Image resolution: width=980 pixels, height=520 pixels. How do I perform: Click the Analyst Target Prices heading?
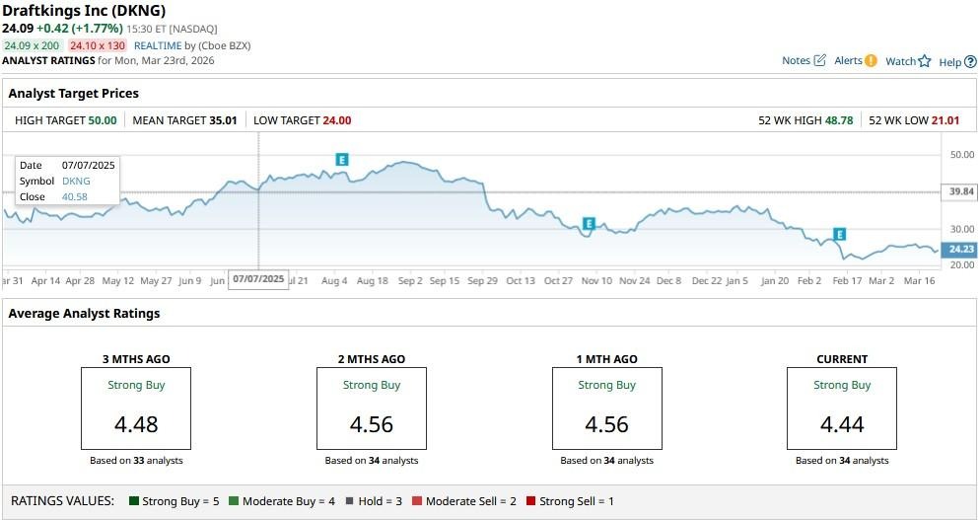tap(74, 93)
